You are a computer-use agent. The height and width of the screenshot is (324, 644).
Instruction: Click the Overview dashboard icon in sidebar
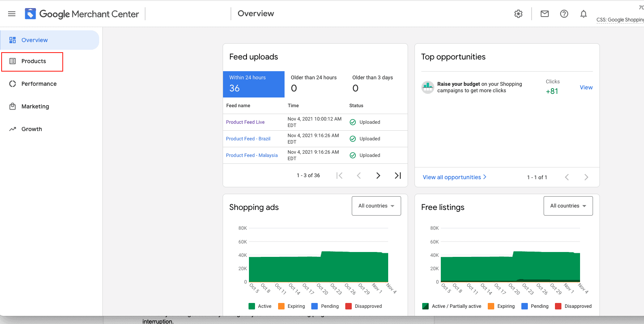(x=13, y=40)
